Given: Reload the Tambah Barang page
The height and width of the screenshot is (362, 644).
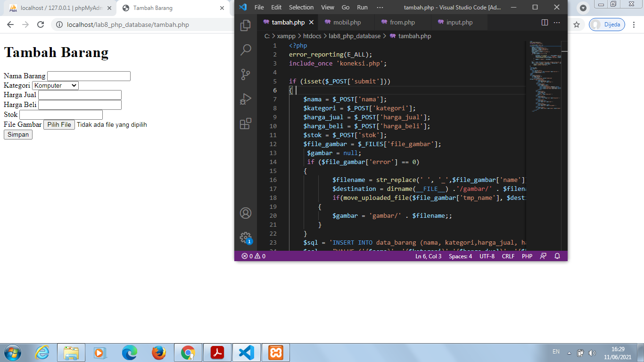Looking at the screenshot, I should pos(41,25).
